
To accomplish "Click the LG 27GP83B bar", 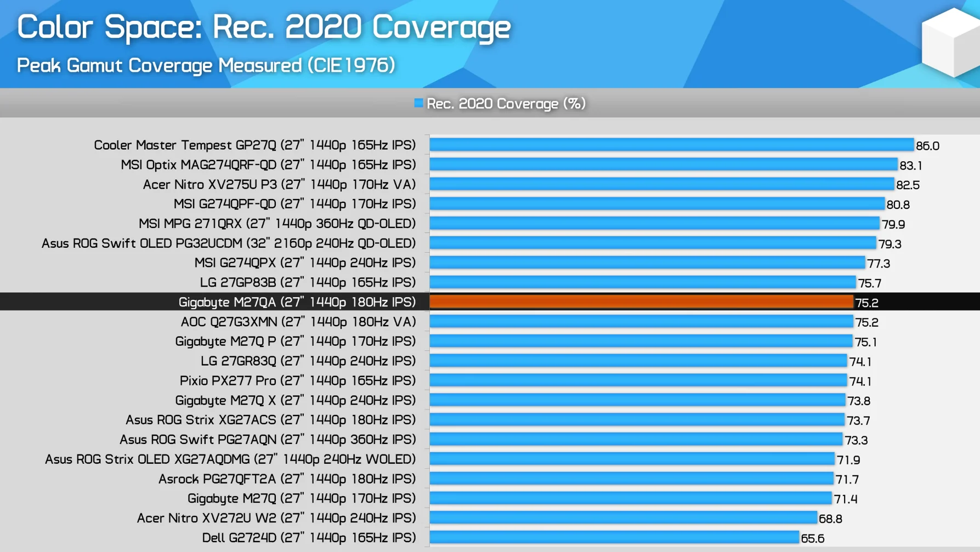I will 643,282.
